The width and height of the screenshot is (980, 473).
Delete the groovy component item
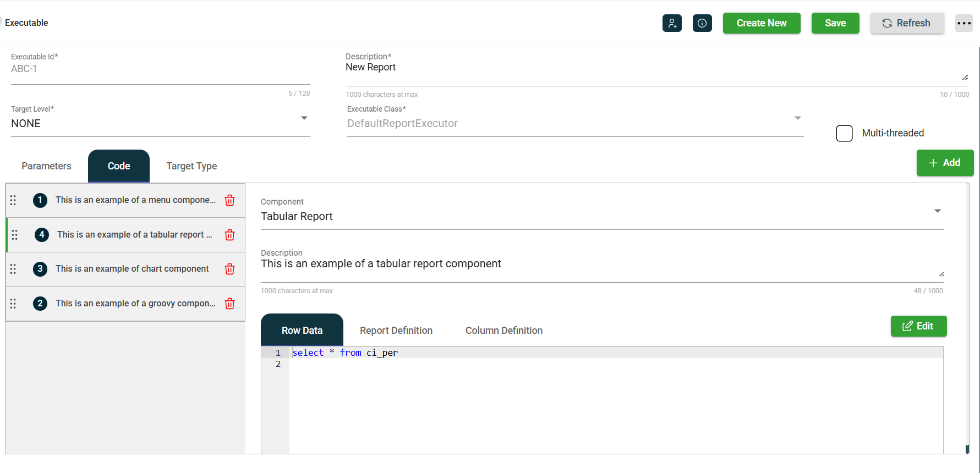(230, 304)
